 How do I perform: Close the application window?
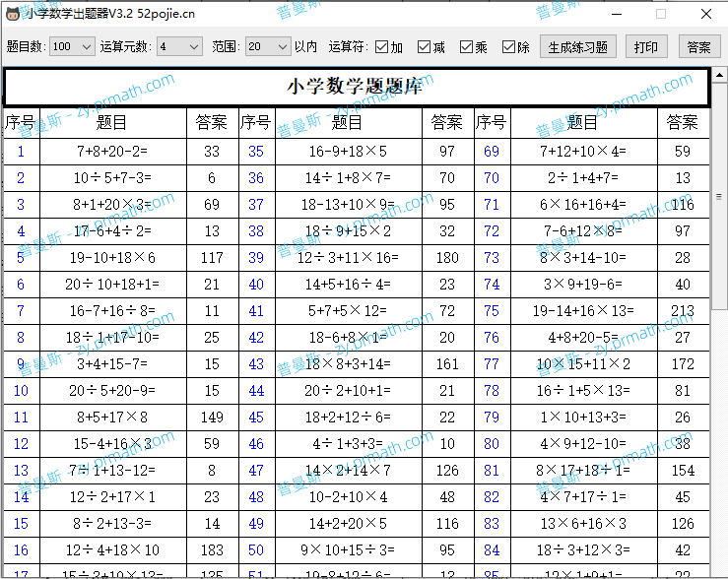tap(706, 14)
